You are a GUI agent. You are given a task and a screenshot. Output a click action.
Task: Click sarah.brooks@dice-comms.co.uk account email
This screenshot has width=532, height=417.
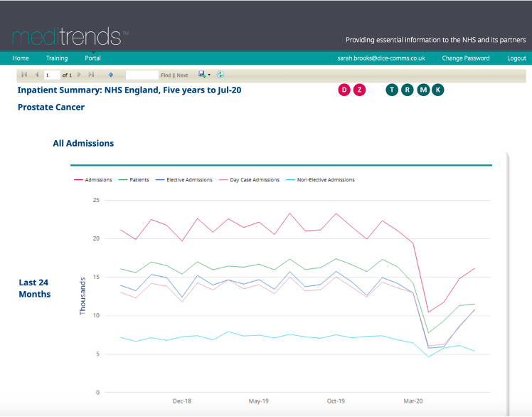coord(381,58)
